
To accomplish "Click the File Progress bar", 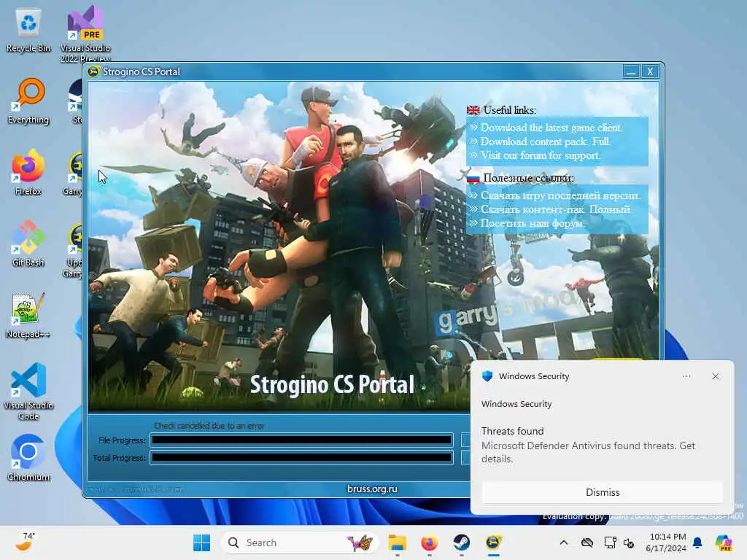I will pyautogui.click(x=301, y=440).
